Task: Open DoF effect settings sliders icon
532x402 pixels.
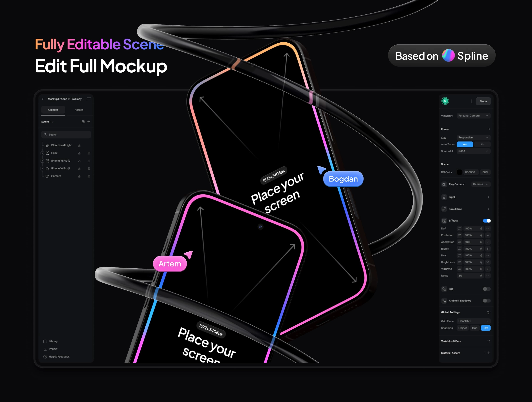Action: pos(459,228)
